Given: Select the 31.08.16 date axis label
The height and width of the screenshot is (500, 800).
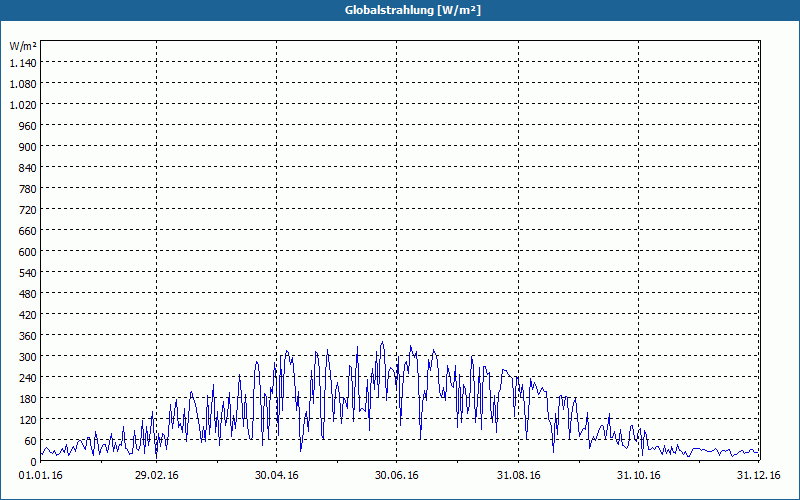Looking at the screenshot, I should 518,476.
